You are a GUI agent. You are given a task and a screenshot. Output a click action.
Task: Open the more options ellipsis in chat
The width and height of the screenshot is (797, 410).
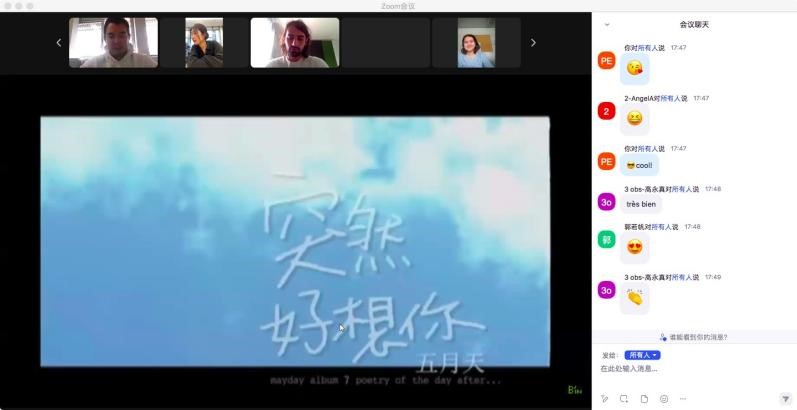point(683,399)
